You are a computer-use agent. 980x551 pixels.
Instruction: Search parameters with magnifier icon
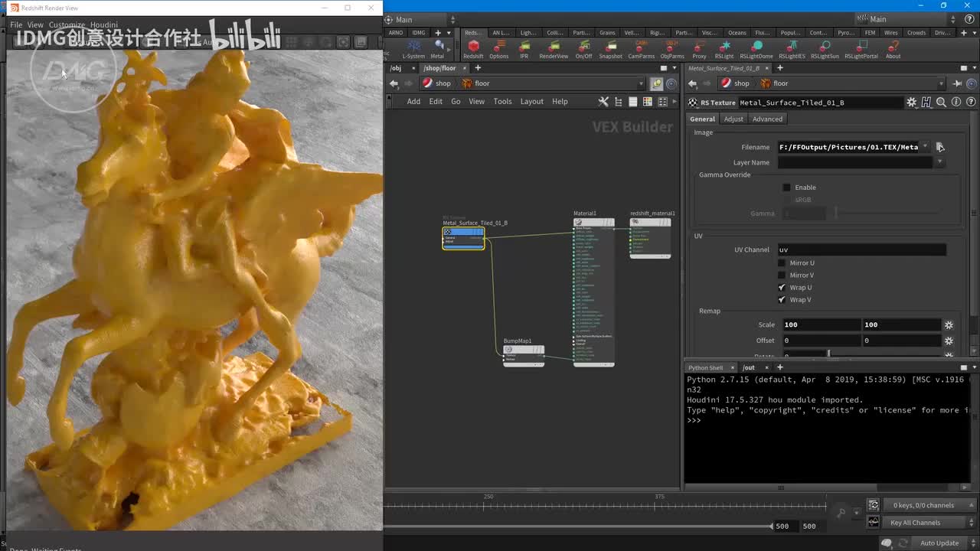[941, 102]
